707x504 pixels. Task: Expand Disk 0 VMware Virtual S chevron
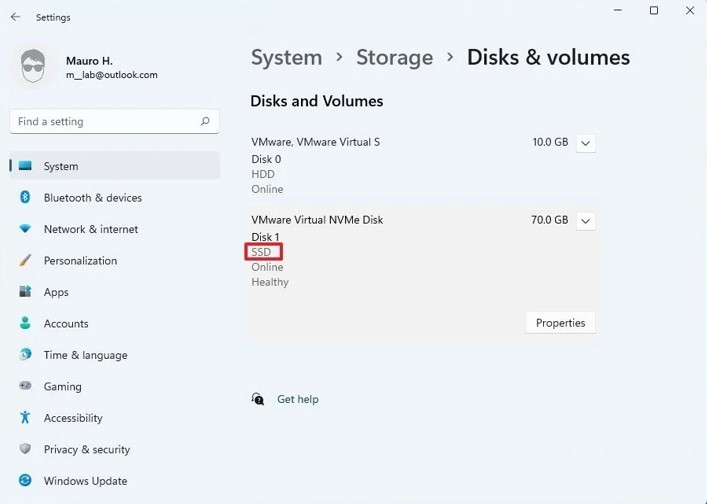(x=586, y=143)
